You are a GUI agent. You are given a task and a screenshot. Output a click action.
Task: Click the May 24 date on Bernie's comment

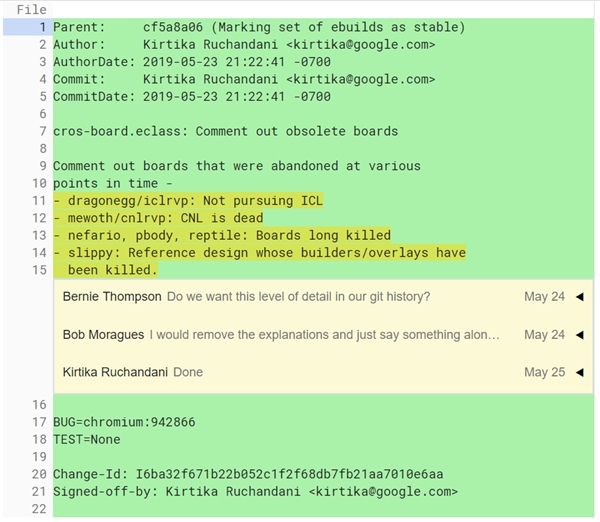point(544,297)
